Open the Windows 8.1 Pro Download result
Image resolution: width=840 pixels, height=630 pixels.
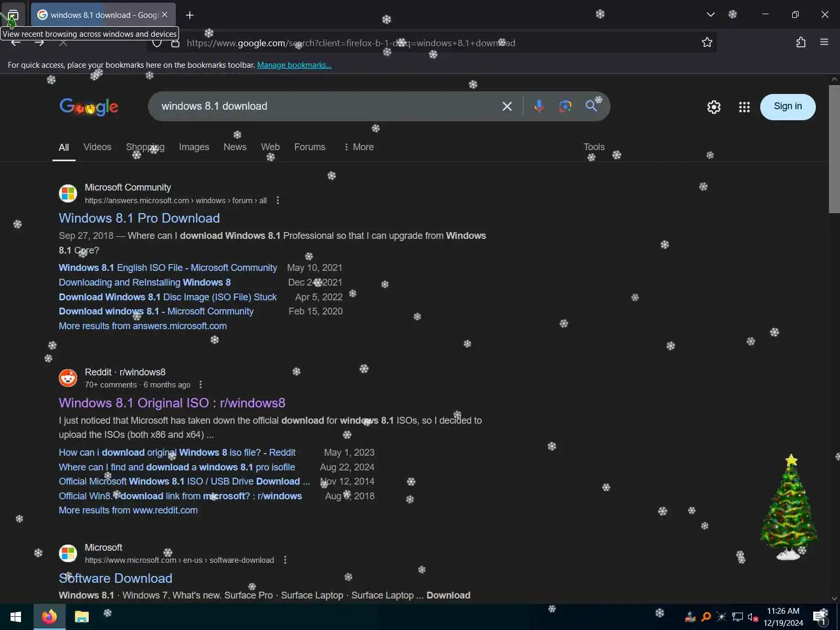pyautogui.click(x=139, y=218)
